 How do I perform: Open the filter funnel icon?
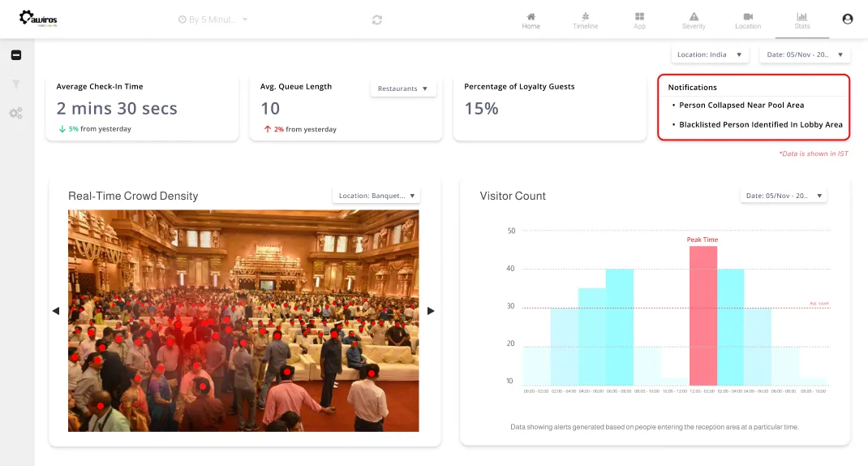[16, 84]
